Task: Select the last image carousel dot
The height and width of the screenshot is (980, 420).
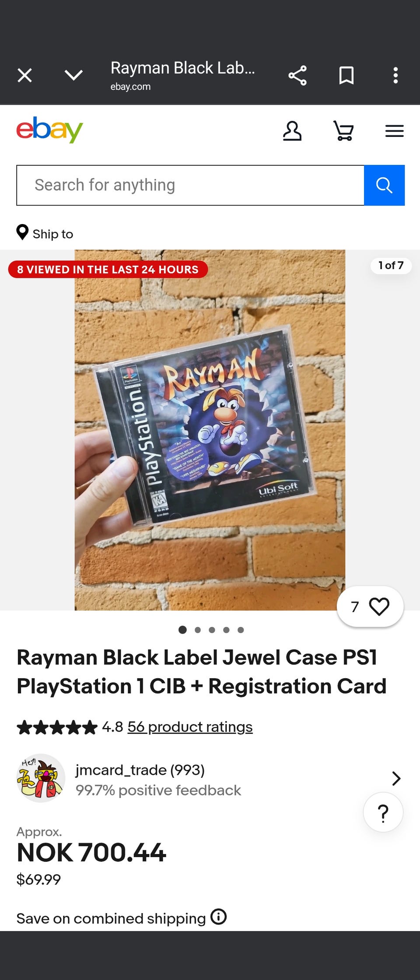Action: click(x=241, y=630)
